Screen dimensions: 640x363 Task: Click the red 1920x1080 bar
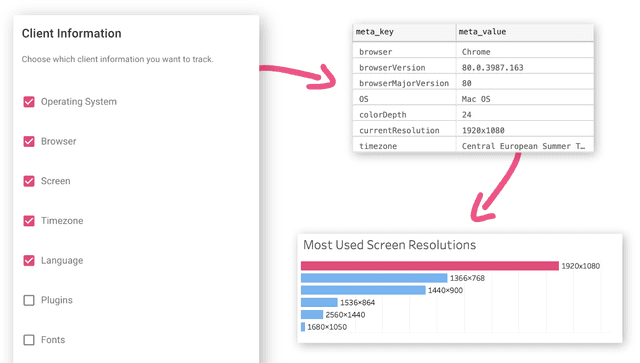tap(430, 266)
